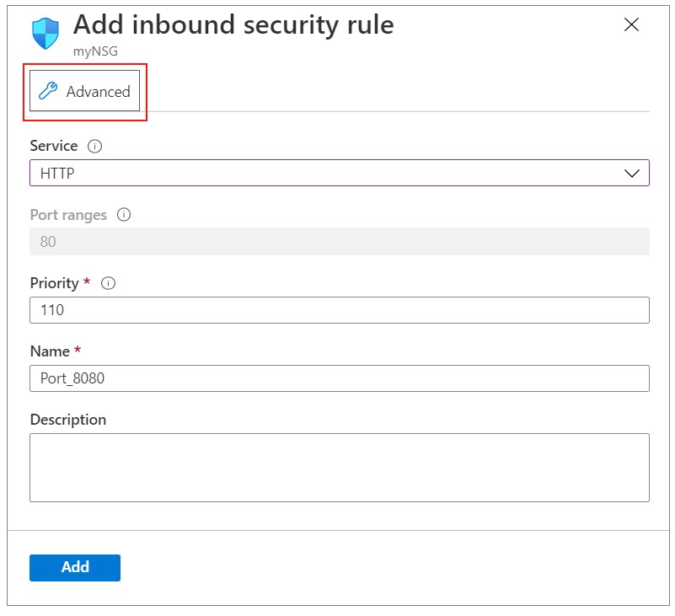The height and width of the screenshot is (616, 675).
Task: Focus the Priority field containing 110
Action: tap(339, 310)
